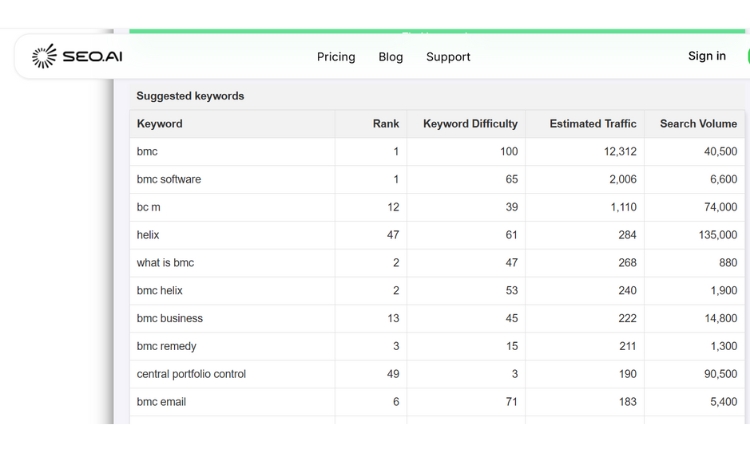Click search volume value 880
The width and height of the screenshot is (750, 450).
click(728, 263)
